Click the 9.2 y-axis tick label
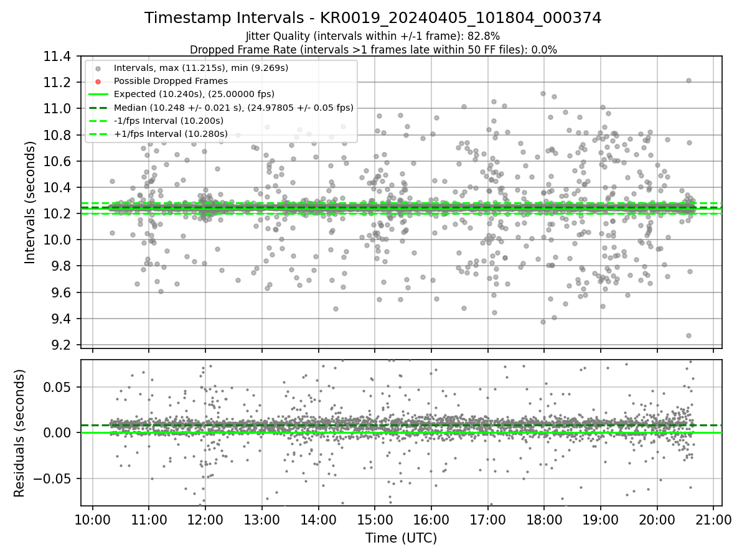 click(63, 345)
